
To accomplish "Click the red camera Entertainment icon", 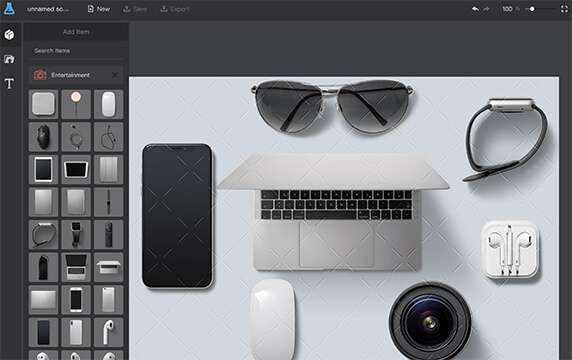I will (x=40, y=75).
